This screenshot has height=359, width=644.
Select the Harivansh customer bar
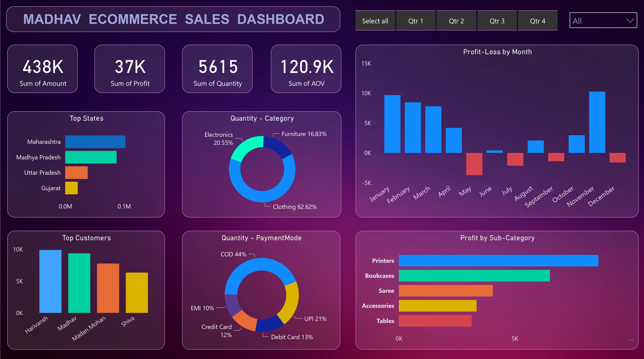point(50,281)
